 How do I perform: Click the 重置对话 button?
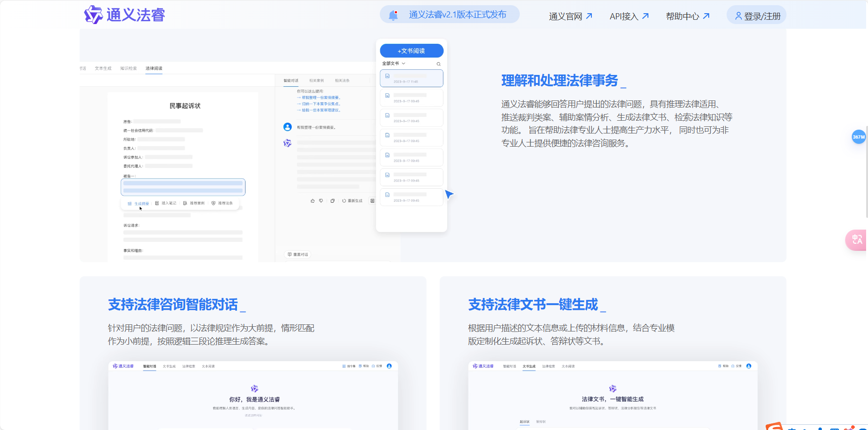pos(298,254)
